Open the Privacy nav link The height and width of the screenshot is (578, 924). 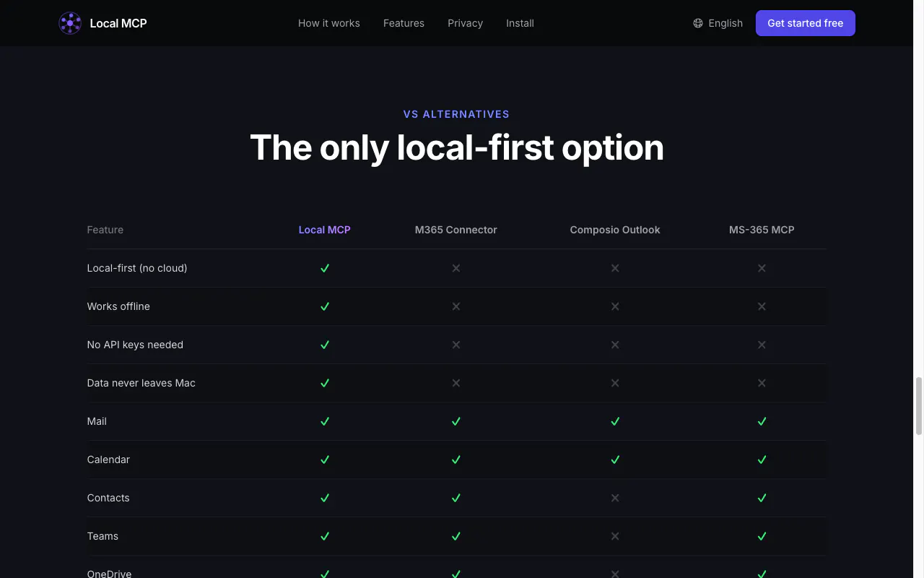tap(465, 23)
